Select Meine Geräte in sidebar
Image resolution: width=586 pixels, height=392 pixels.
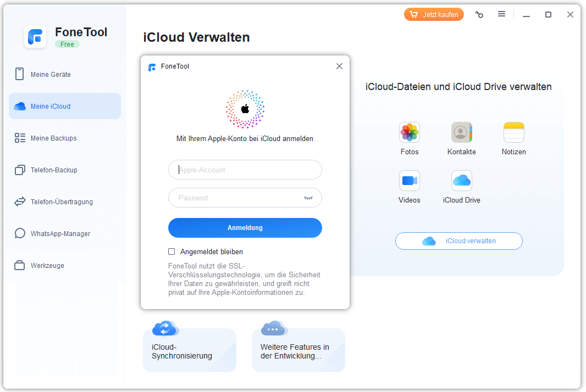51,75
